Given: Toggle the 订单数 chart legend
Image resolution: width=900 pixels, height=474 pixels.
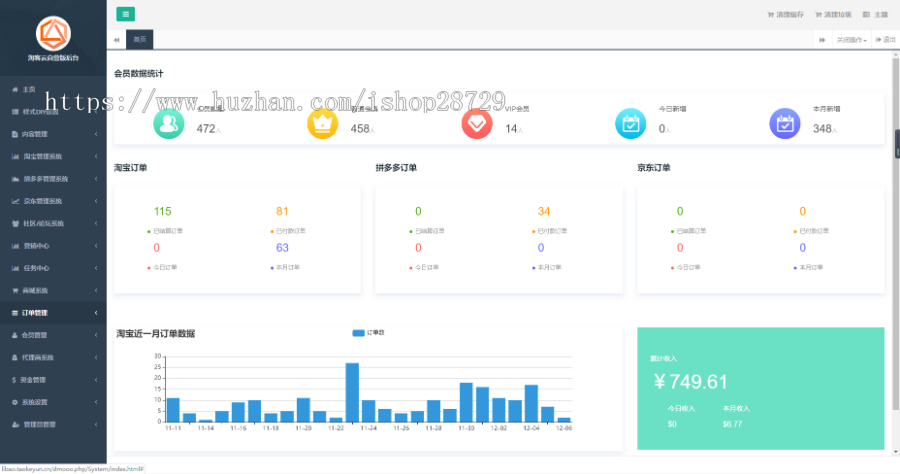Looking at the screenshot, I should 368,333.
